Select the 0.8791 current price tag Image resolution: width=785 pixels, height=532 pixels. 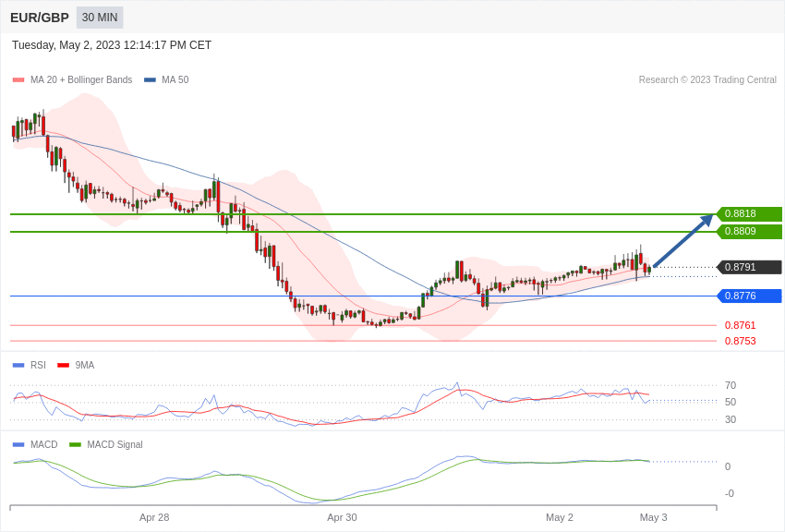[x=749, y=267]
